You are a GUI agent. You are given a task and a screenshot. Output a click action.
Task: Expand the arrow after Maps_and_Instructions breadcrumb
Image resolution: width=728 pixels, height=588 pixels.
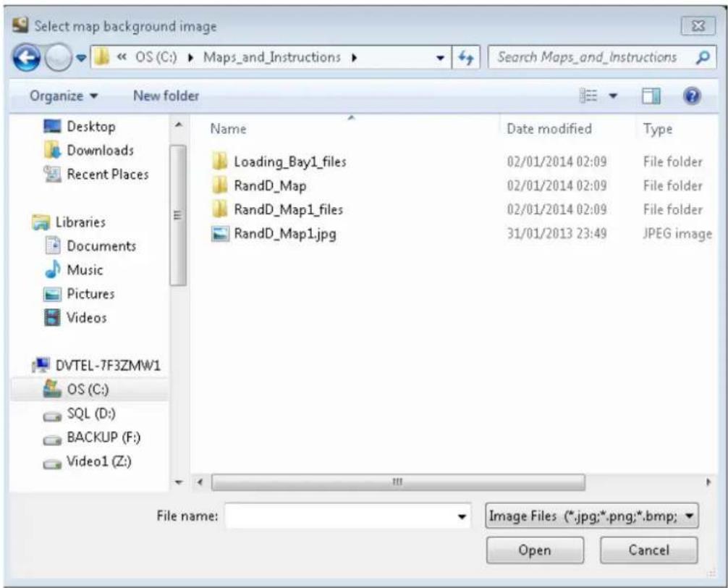(x=355, y=58)
